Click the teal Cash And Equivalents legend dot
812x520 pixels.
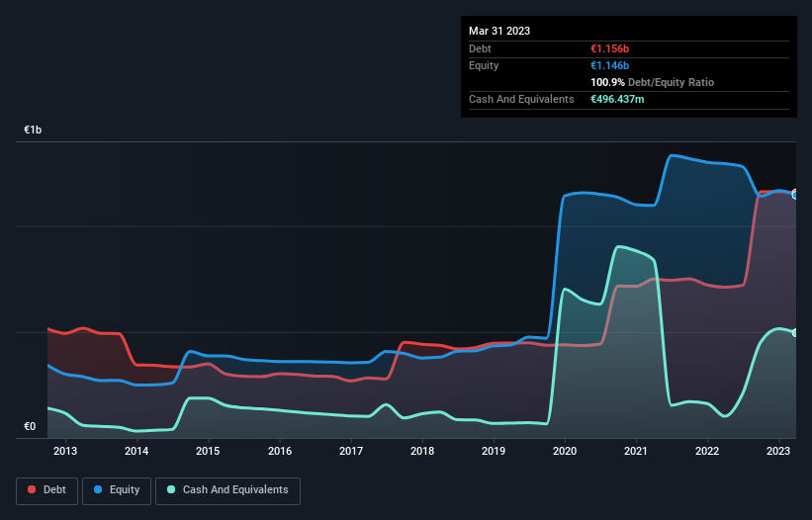click(x=171, y=489)
